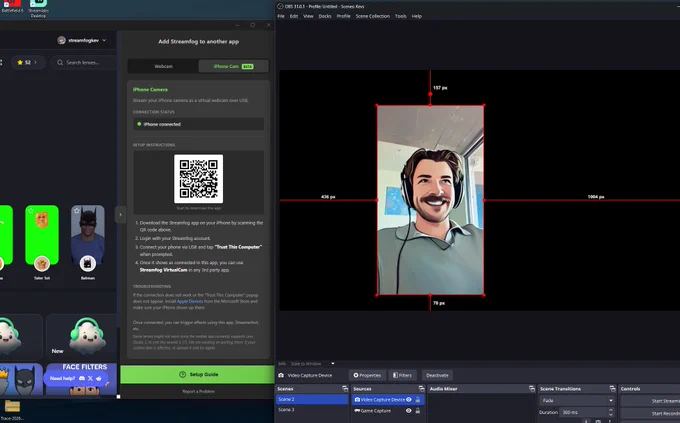Favorite the Batman lens with star
Viewport: 680px width, 423px height.
point(77,211)
